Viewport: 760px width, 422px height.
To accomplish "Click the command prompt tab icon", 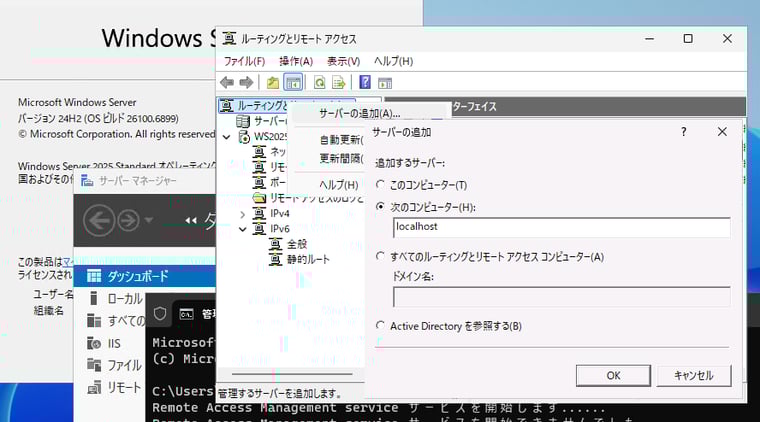I will pyautogui.click(x=187, y=314).
